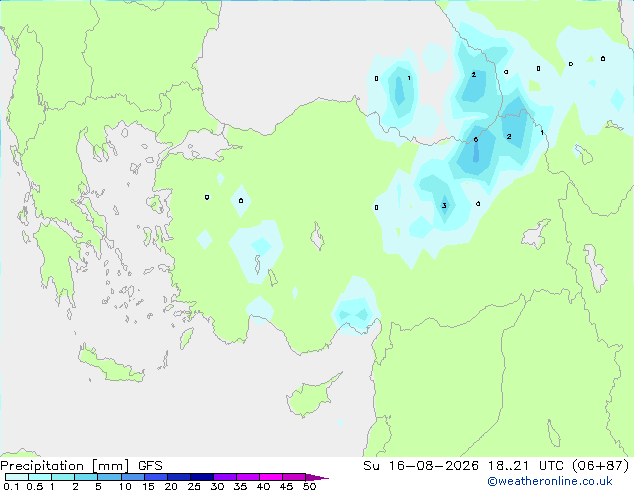The width and height of the screenshot is (634, 490).
Task: Click the 40 legend scale value
Action: click(263, 486)
